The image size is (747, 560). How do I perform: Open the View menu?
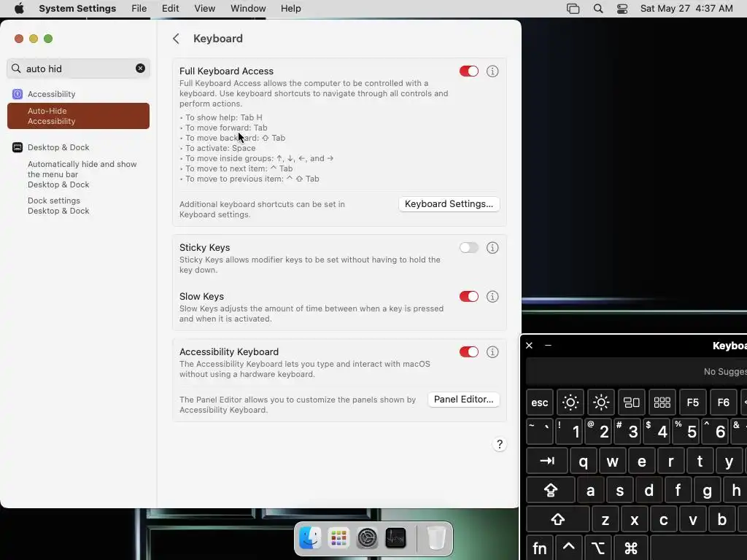tap(205, 9)
